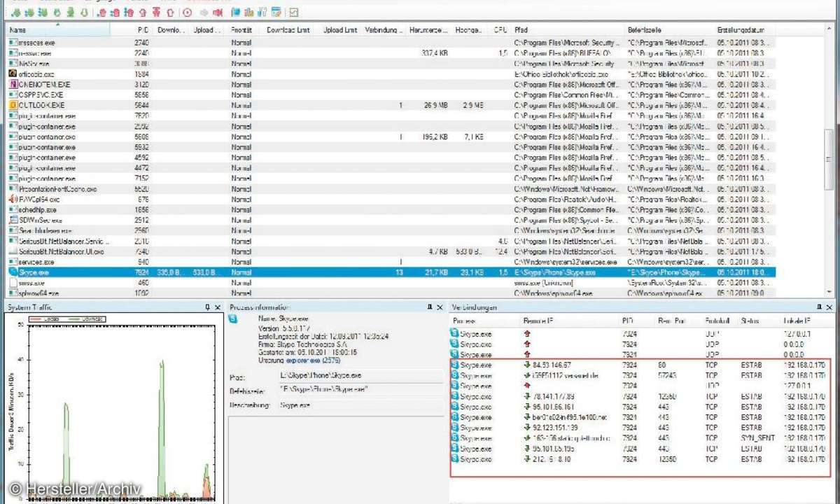Image resolution: width=840 pixels, height=504 pixels.
Task: Sort by the Pfad column header
Action: coord(567,30)
